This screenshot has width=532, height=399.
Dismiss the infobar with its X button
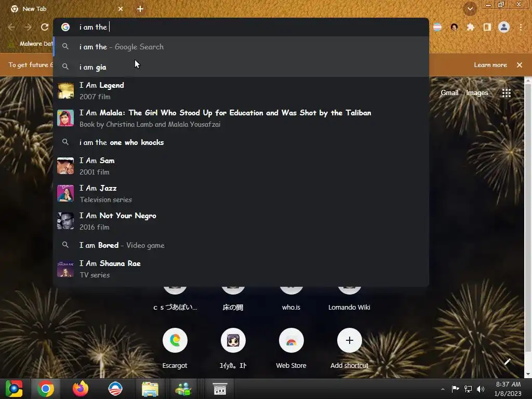click(520, 65)
